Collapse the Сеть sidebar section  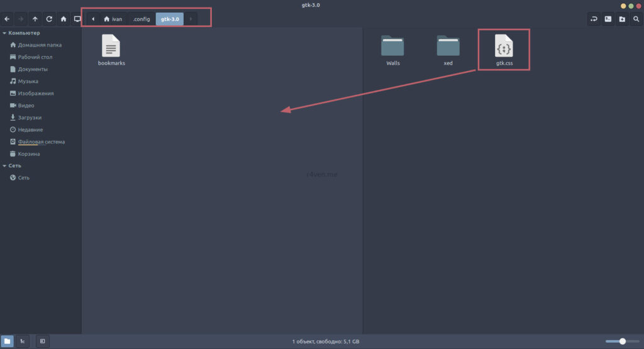point(5,165)
